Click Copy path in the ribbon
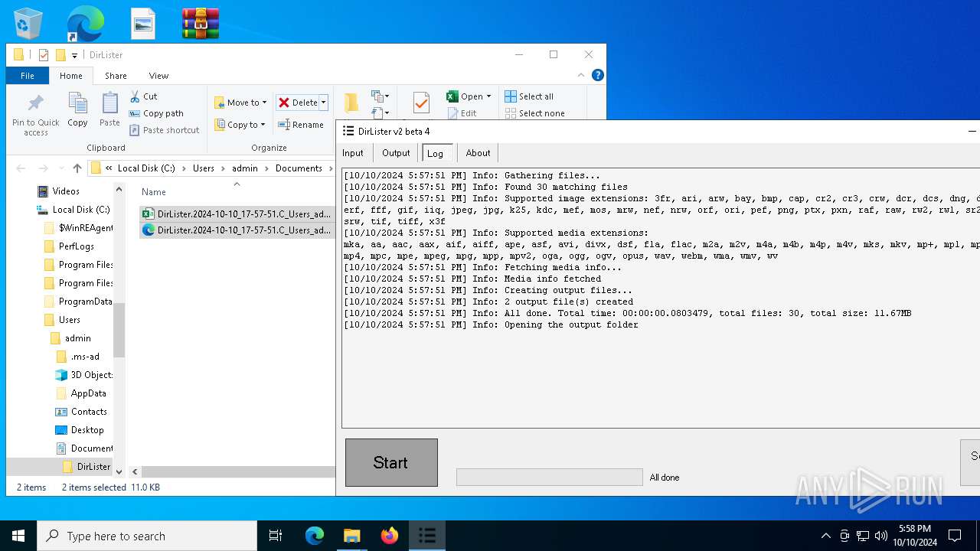The height and width of the screenshot is (551, 980). 156,113
